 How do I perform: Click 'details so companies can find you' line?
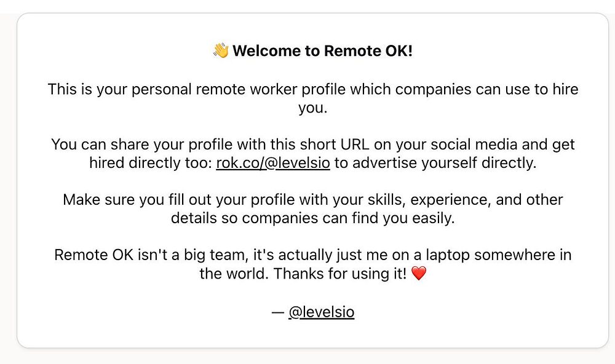click(x=288, y=218)
